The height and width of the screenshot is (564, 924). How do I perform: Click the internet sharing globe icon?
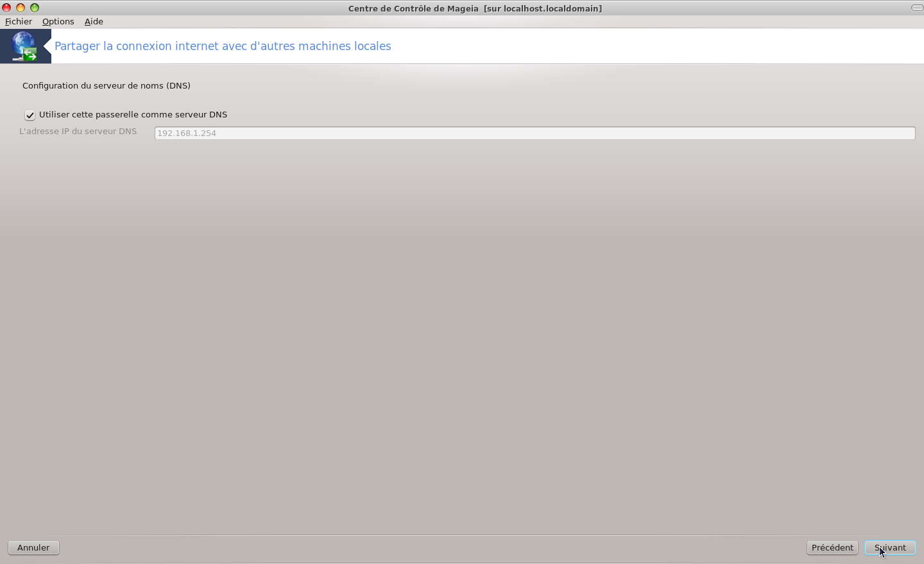tap(25, 46)
